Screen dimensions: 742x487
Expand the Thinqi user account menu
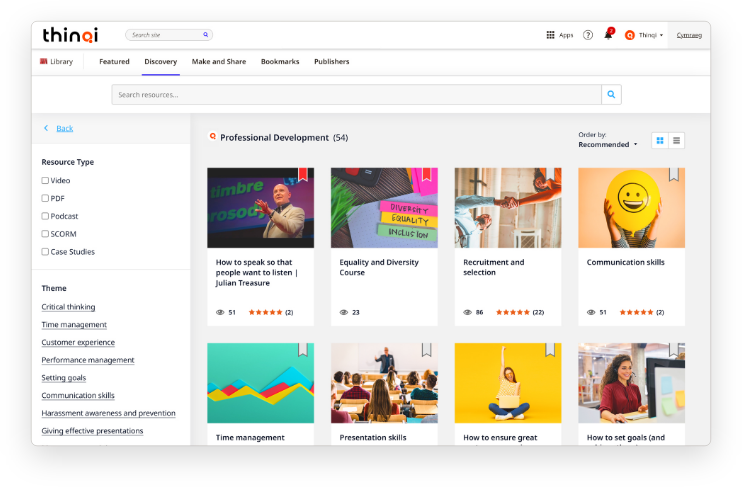(x=645, y=35)
